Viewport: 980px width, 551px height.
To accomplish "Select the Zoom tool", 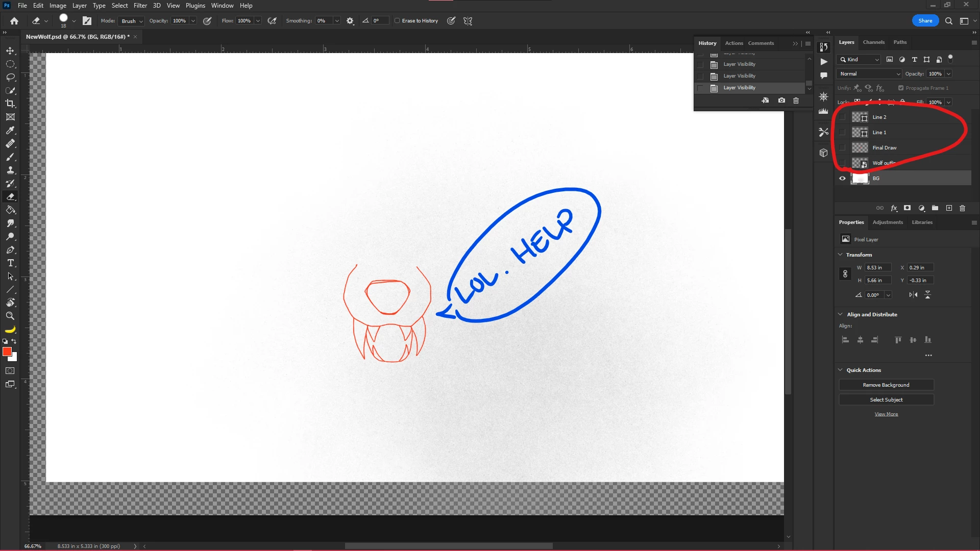I will click(10, 316).
